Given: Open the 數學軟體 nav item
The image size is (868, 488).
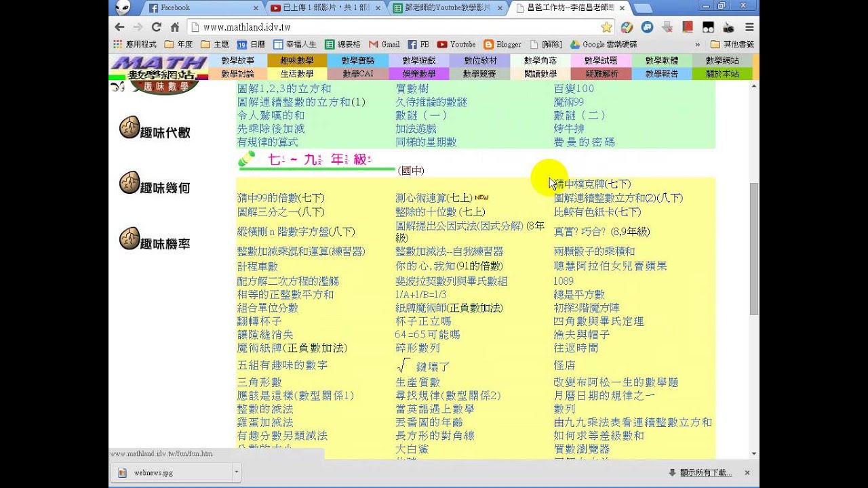Looking at the screenshot, I should tap(662, 60).
